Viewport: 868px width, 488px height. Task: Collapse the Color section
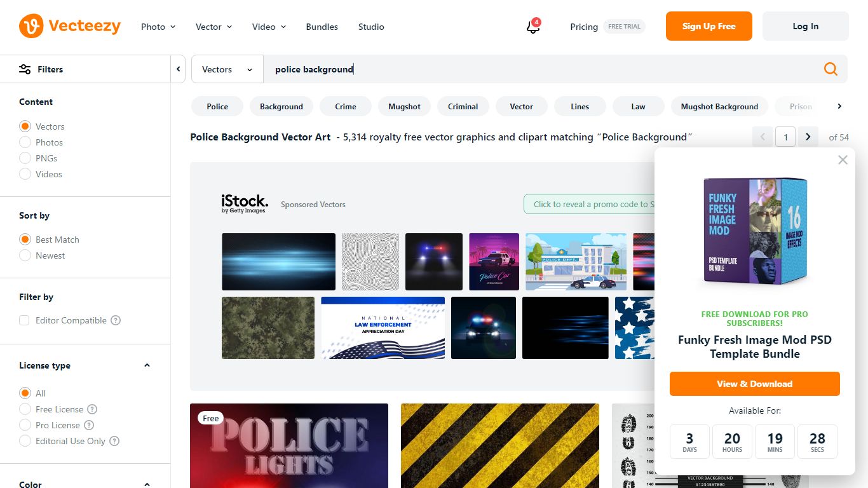147,484
